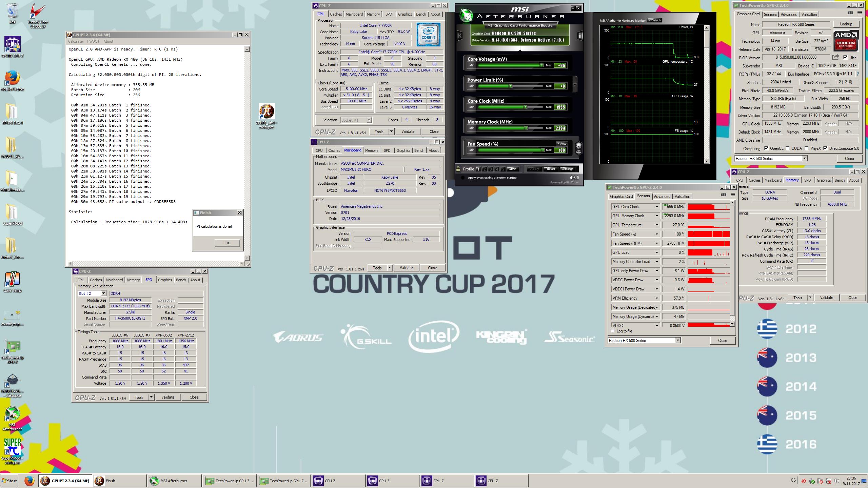
Task: Expand the GPU Temperature sensor dropdown
Action: click(x=657, y=225)
